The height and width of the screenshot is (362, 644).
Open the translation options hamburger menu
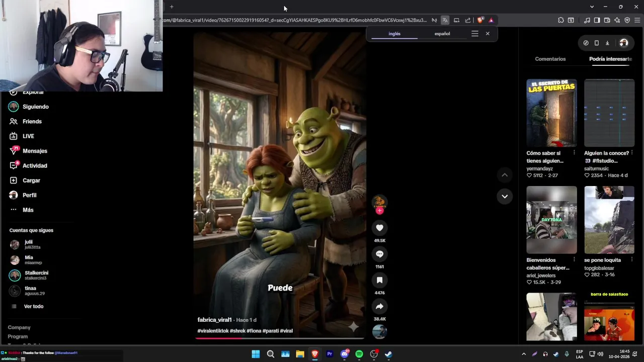(x=474, y=34)
